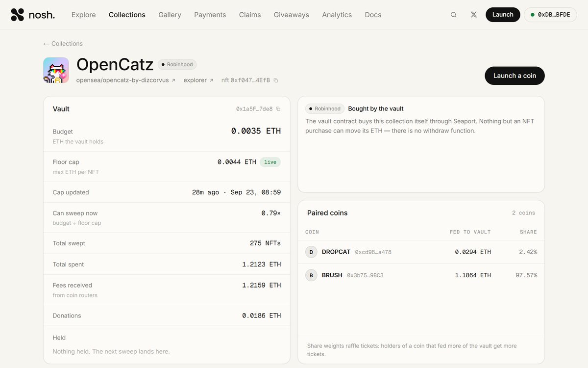Open the Explore nav item
This screenshot has height=368, width=588.
click(x=84, y=15)
